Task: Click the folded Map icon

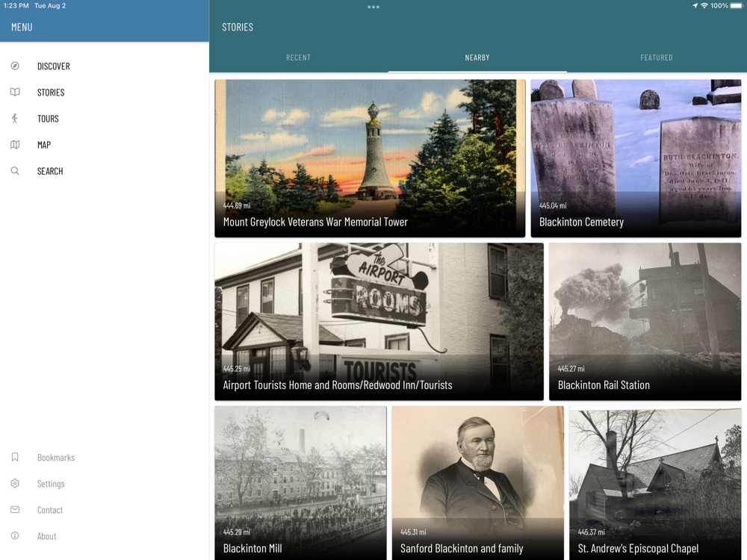Action: (x=15, y=145)
